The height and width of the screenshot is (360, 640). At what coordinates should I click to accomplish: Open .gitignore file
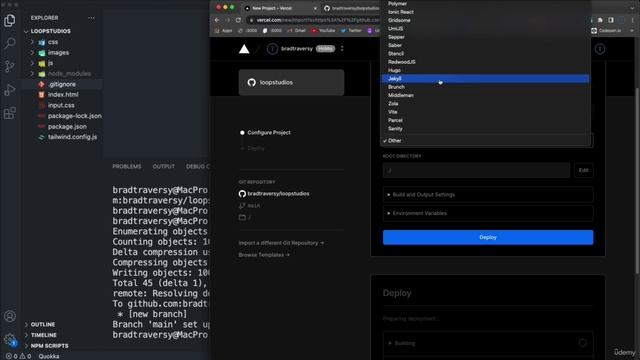[x=62, y=84]
